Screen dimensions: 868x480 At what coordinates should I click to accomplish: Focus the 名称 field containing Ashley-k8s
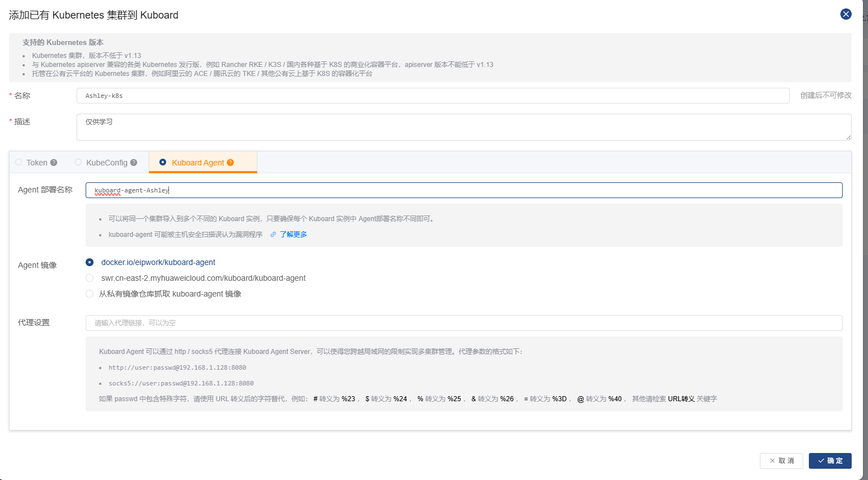433,96
